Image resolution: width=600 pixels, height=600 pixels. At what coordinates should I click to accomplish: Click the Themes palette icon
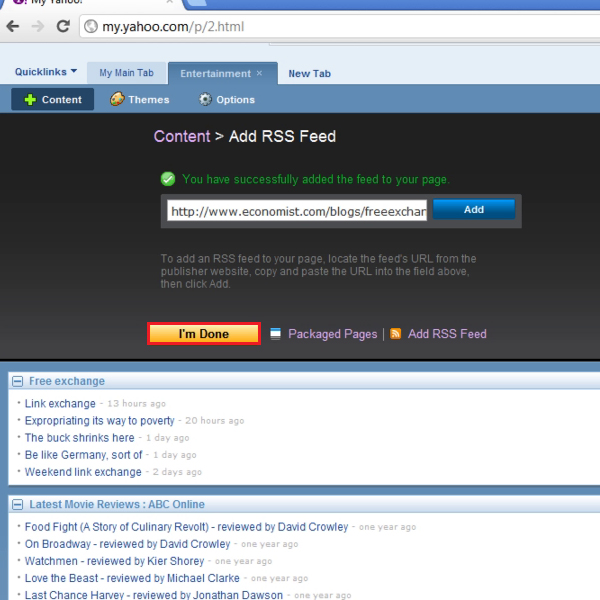click(x=117, y=99)
